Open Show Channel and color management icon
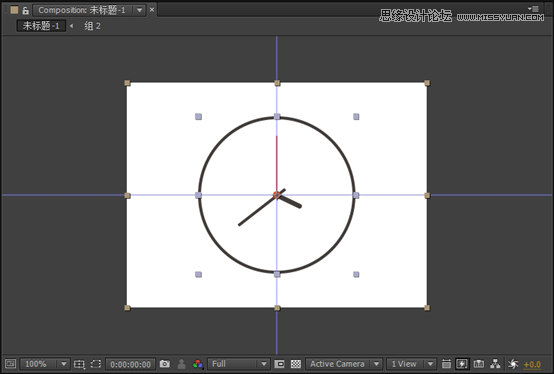Image resolution: width=554 pixels, height=374 pixels. pos(198,364)
